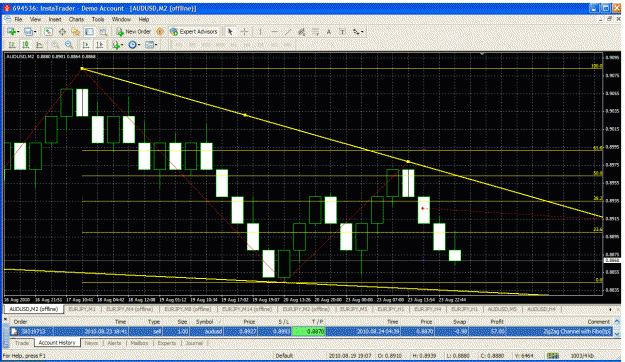625x362 pixels.
Task: Zoom out of the chart
Action: (69, 45)
